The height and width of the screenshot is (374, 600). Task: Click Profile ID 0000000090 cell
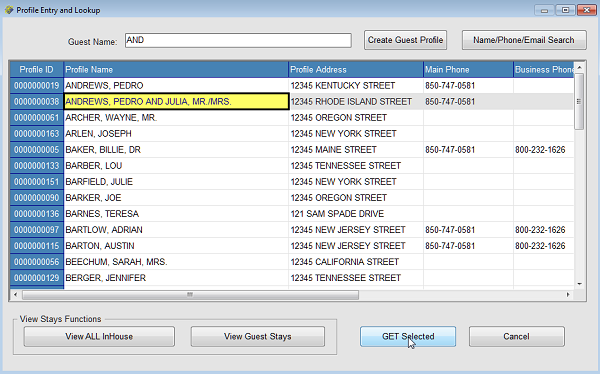37,198
